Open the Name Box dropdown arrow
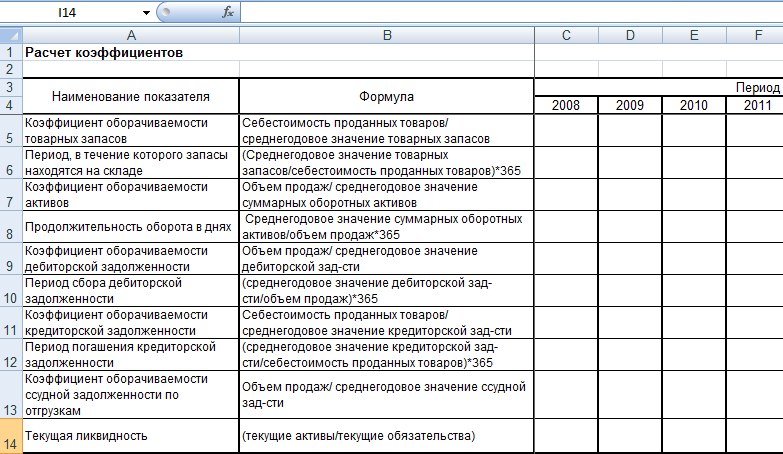 (146, 13)
